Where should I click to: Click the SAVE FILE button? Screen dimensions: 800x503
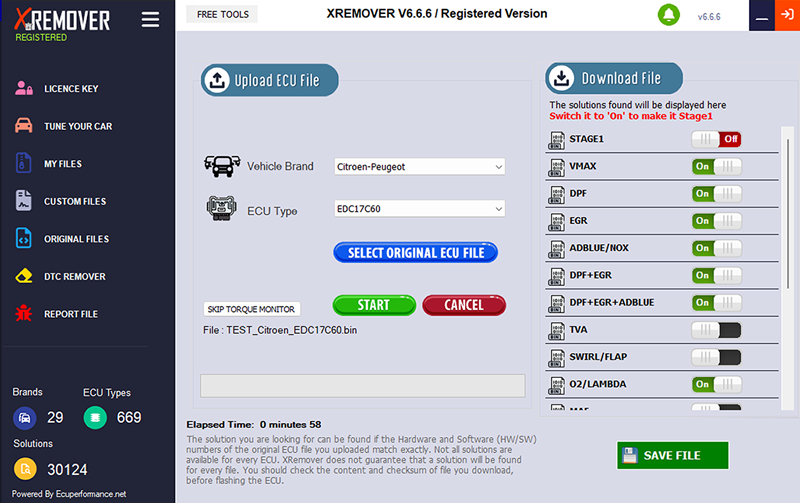pos(672,455)
